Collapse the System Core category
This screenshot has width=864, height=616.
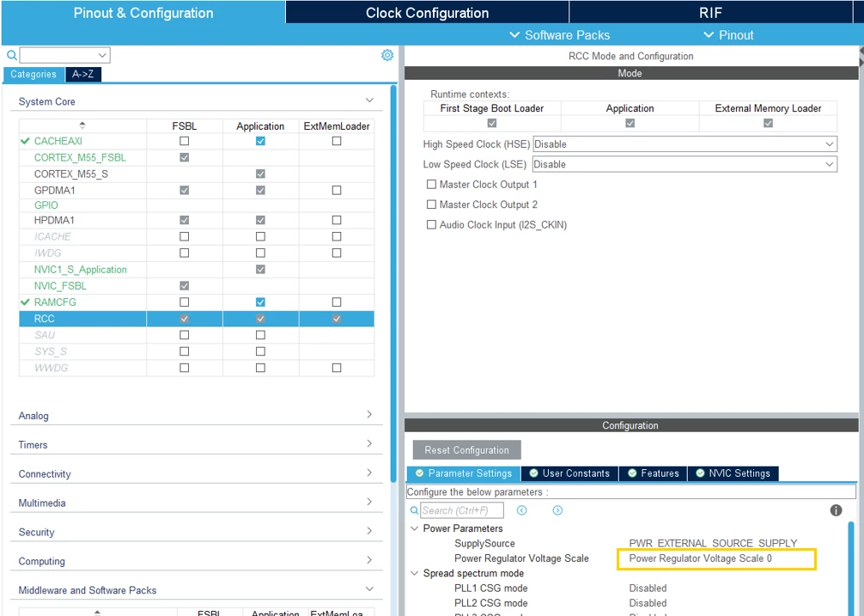pos(370,101)
